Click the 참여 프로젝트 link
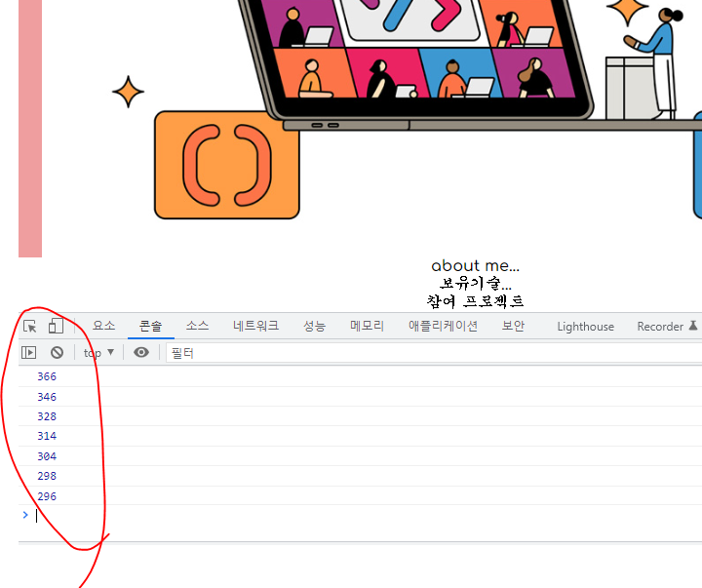 (x=476, y=301)
